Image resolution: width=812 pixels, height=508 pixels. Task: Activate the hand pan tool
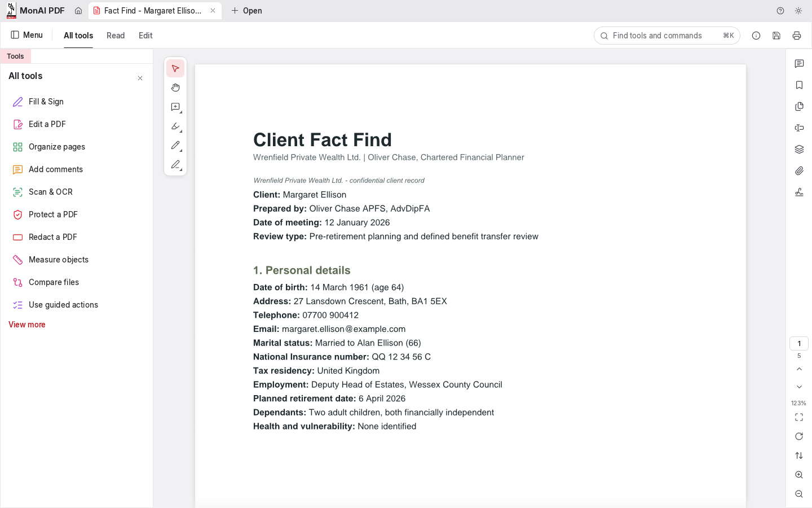pos(175,88)
